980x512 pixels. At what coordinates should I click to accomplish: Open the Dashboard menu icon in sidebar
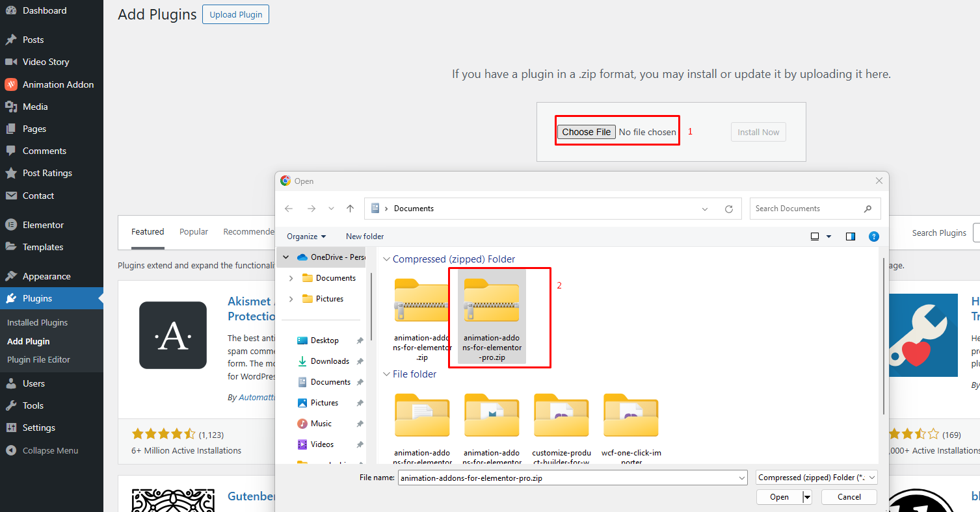tap(11, 10)
